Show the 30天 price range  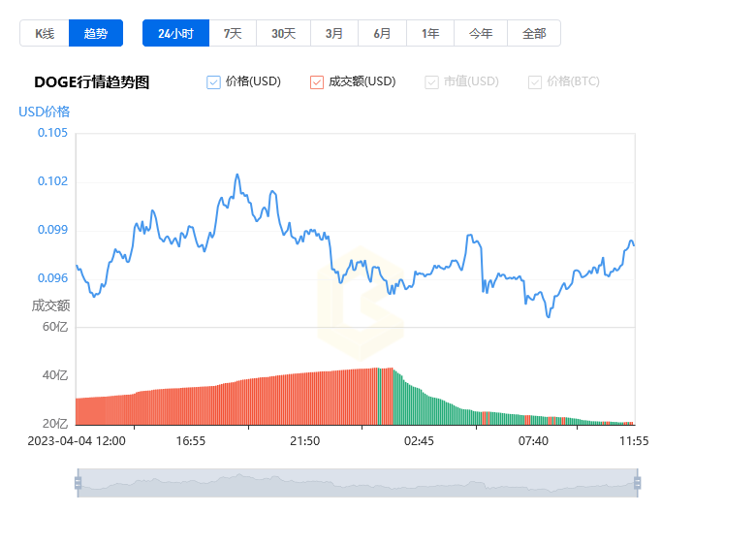(283, 33)
